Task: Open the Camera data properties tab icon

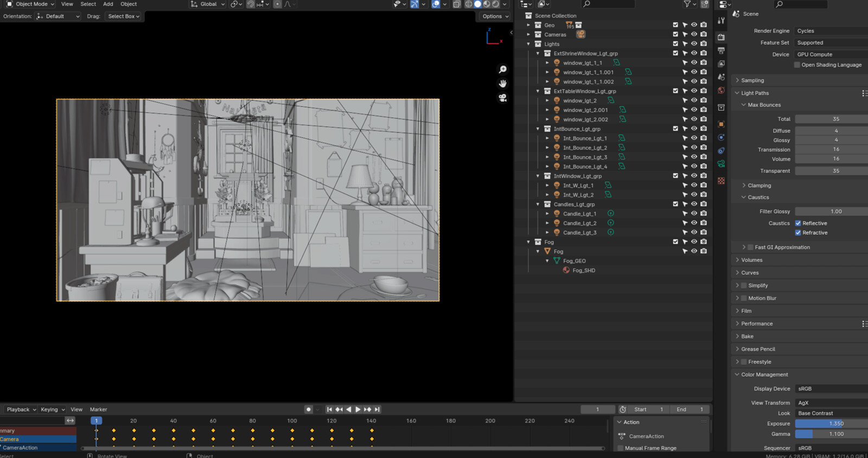Action: 721,164
